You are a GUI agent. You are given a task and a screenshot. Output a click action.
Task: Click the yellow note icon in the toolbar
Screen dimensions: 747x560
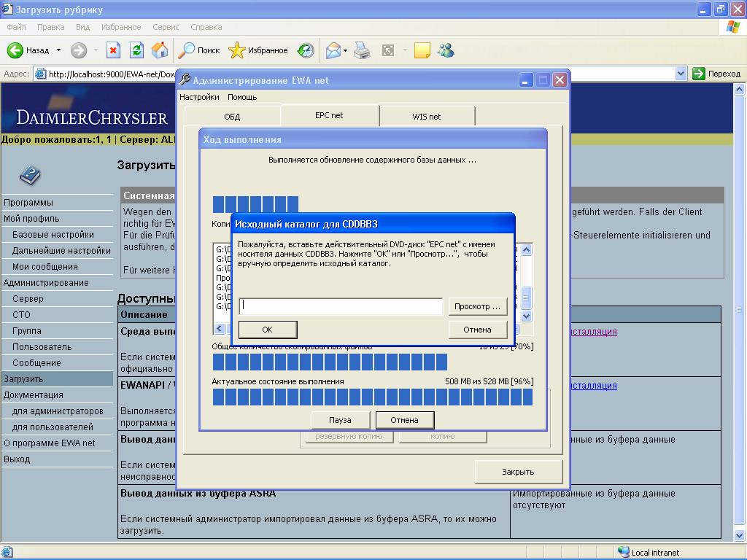pyautogui.click(x=422, y=50)
